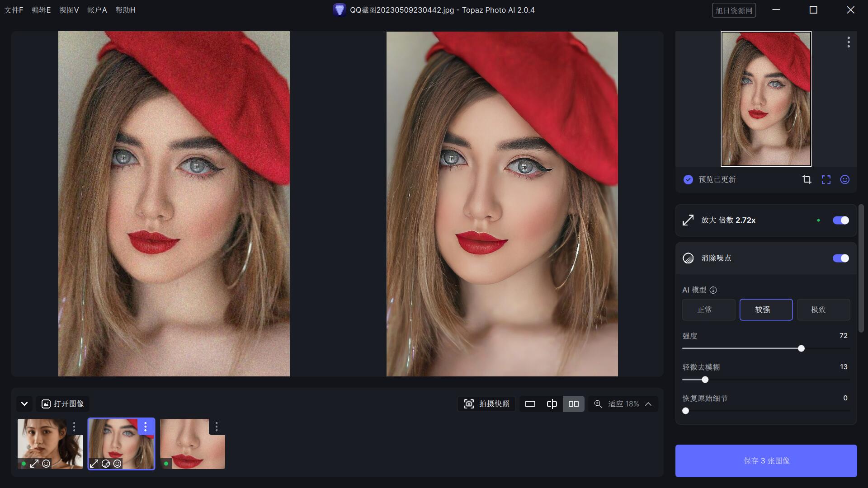Click the processed image preview

pos(502,203)
